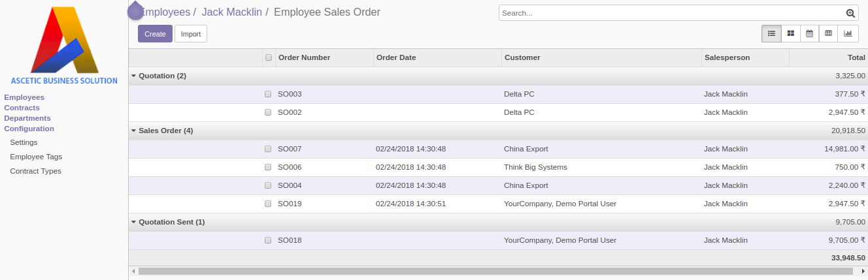
Task: Check the box for order SO003
Action: [x=268, y=94]
